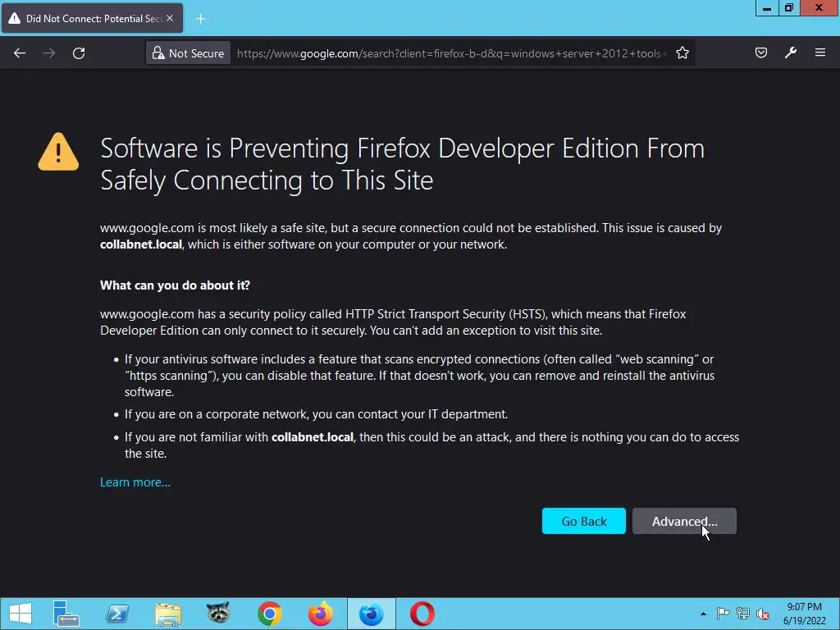The image size is (840, 630).
Task: Switch to Google Chrome in taskbar
Action: tap(269, 614)
